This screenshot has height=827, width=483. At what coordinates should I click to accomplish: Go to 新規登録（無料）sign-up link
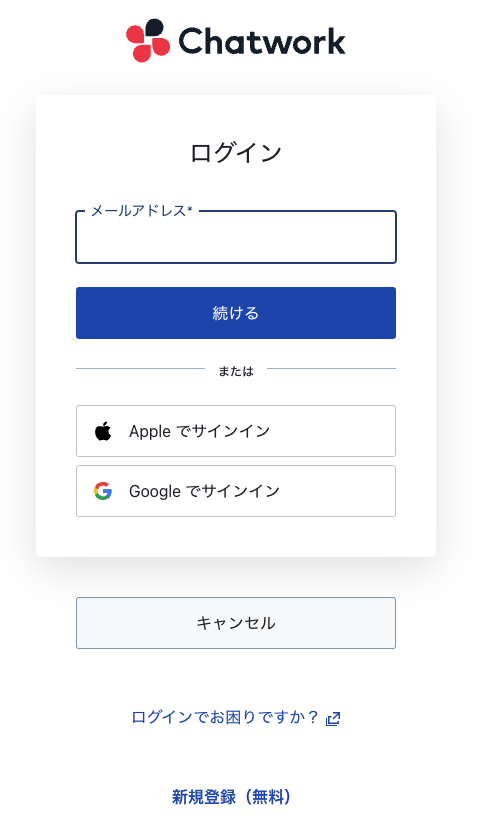(x=231, y=796)
